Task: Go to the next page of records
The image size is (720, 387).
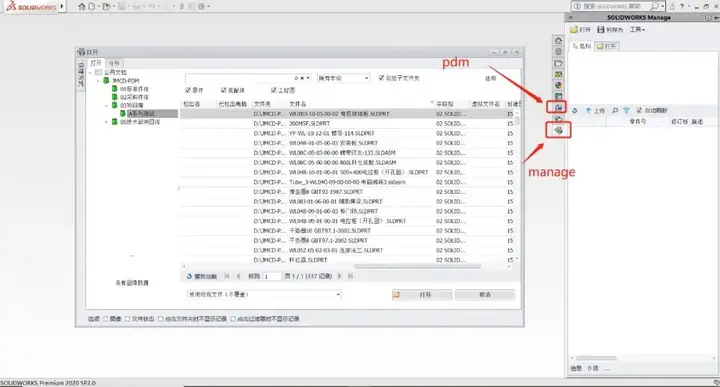Action: pos(340,276)
